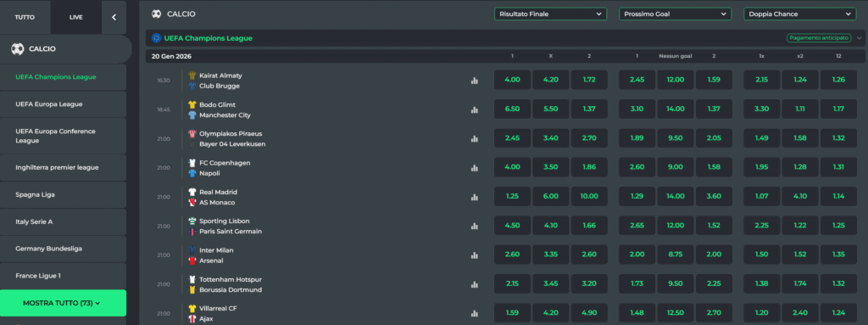Collapse the sidebar with the left arrow
The image size is (868, 325).
pos(114,17)
